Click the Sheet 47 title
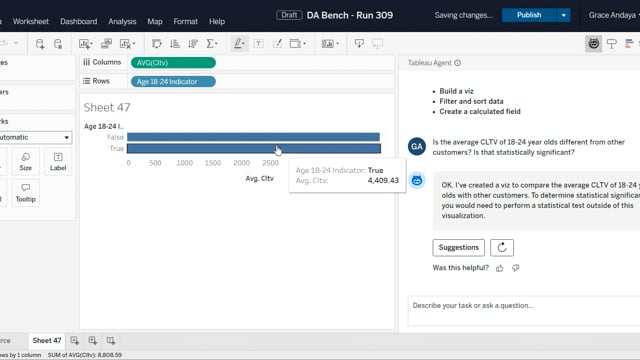Screen dimensions: 640x360 (x=107, y=107)
